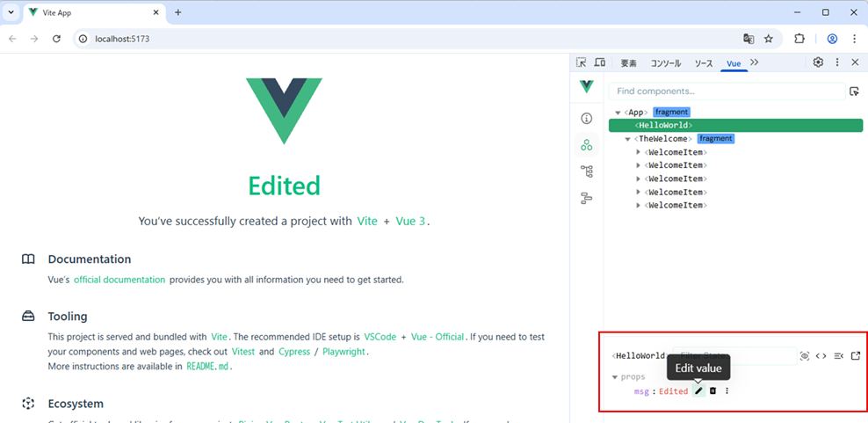Switch to the 要素 tab
The width and height of the screenshot is (868, 423).
pos(628,63)
